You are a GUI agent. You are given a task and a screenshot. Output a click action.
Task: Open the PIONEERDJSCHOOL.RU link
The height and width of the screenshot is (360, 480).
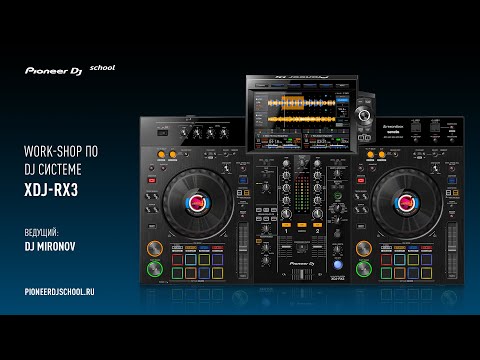pyautogui.click(x=59, y=292)
